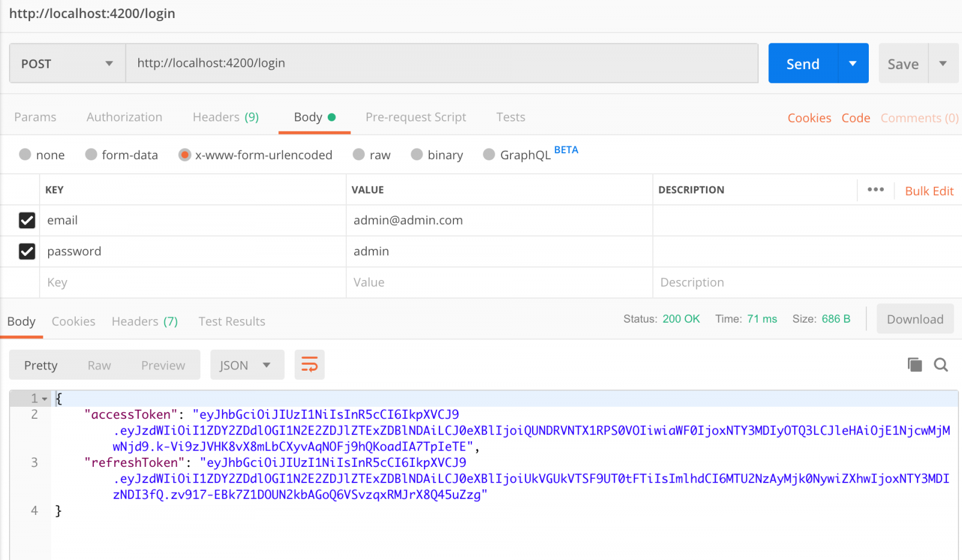
Task: Toggle the email parameter checkbox
Action: [27, 221]
